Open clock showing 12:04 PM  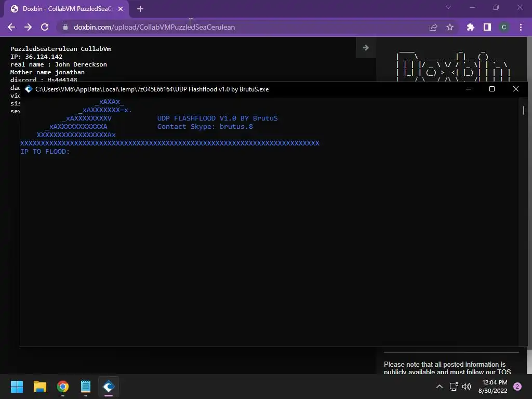[x=493, y=387]
